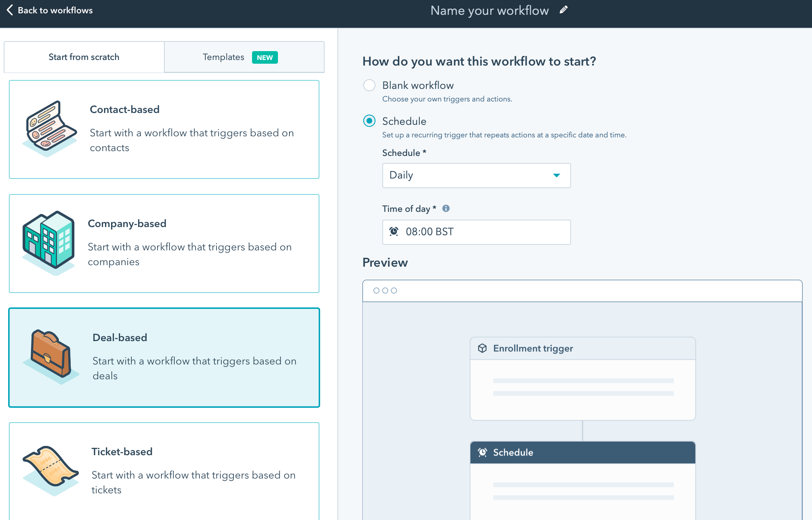The width and height of the screenshot is (812, 520).
Task: Click the dropdown caret in Schedule field
Action: pyautogui.click(x=556, y=176)
